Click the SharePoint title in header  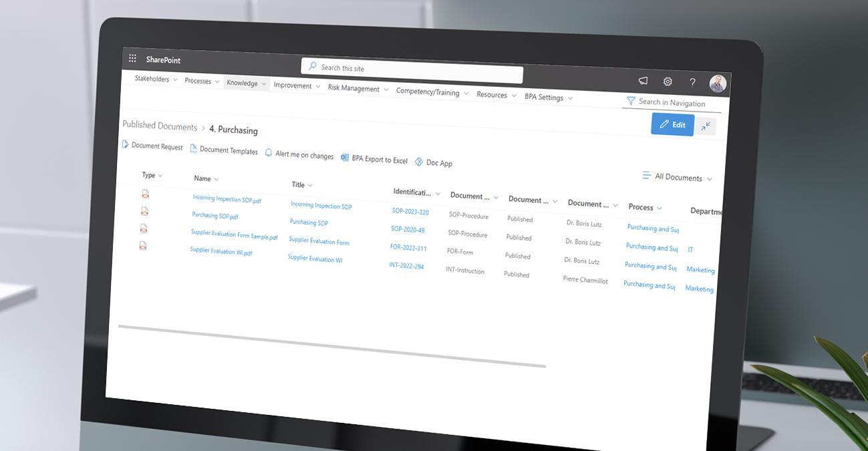tap(163, 59)
